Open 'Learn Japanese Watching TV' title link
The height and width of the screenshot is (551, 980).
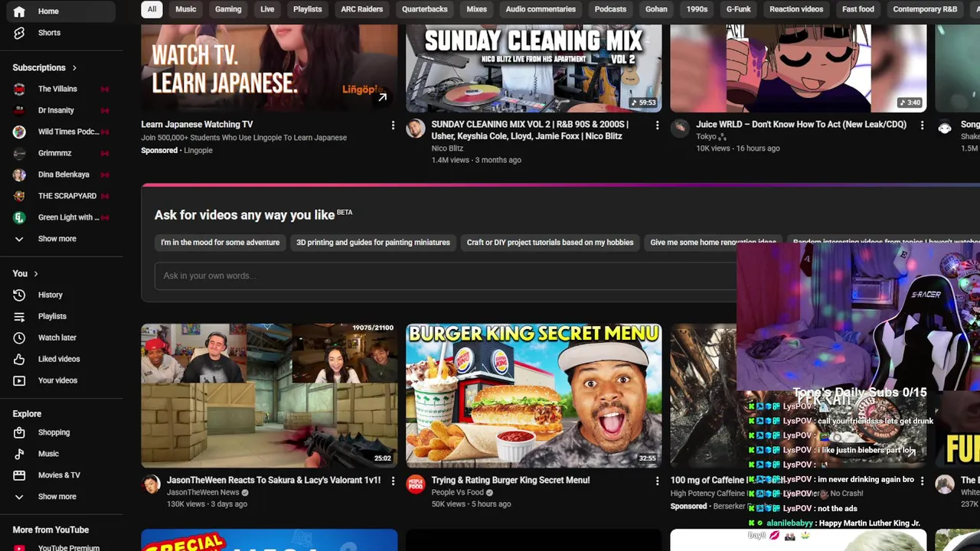click(197, 125)
